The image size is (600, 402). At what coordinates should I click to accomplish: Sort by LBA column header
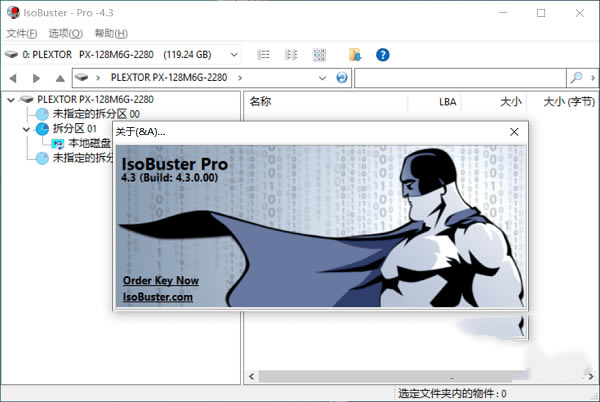point(447,102)
